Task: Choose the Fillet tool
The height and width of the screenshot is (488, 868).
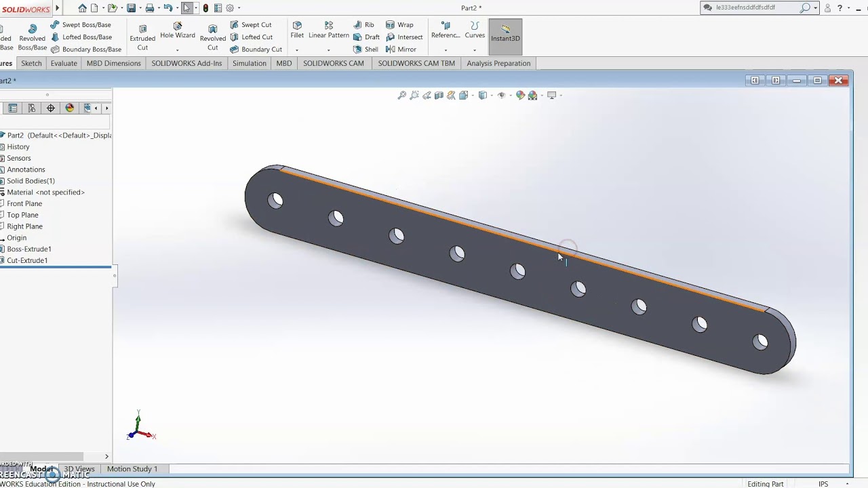Action: 297,30
